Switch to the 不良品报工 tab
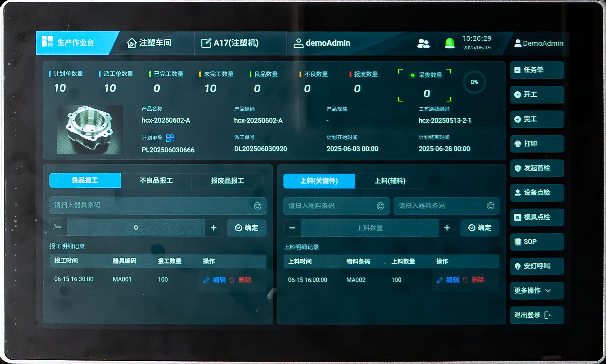This screenshot has width=606, height=364. 156,181
